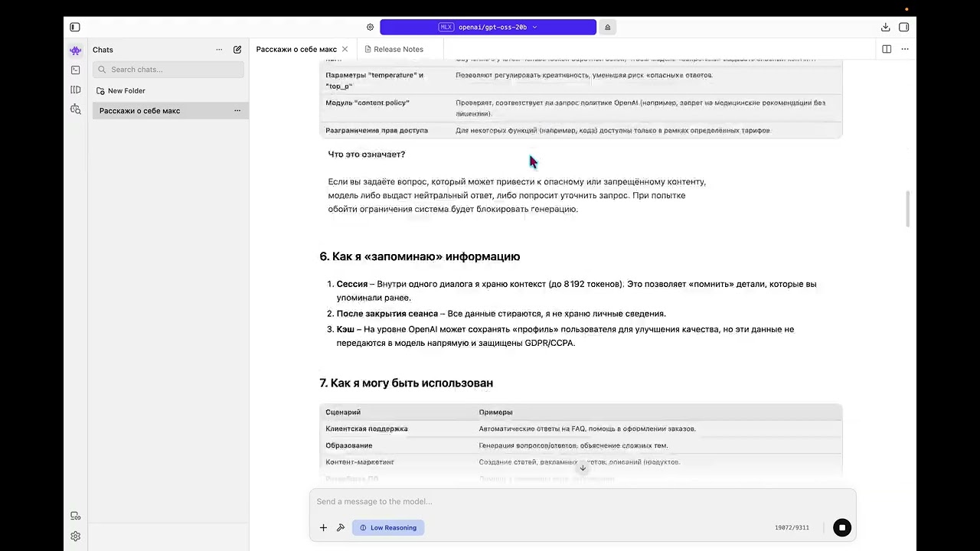980x551 pixels.
Task: Click the conversation scrollbar thumb
Action: (x=909, y=208)
